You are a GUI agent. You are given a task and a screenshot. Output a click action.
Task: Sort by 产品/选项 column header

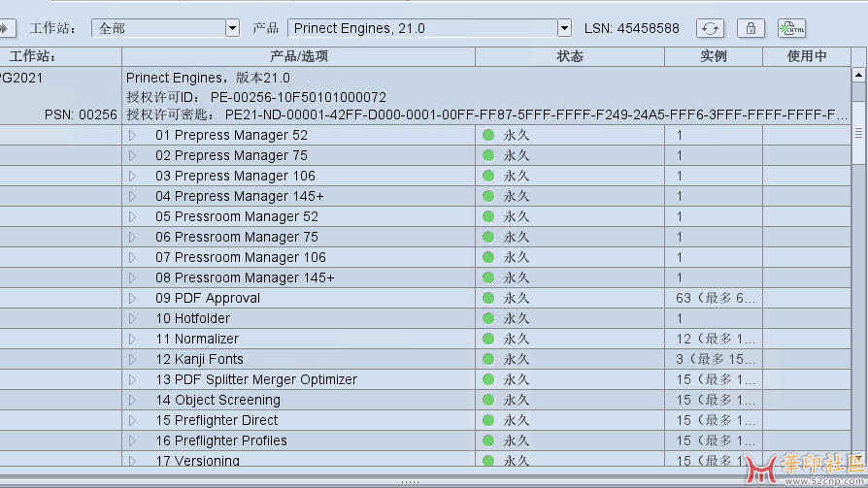(x=298, y=56)
